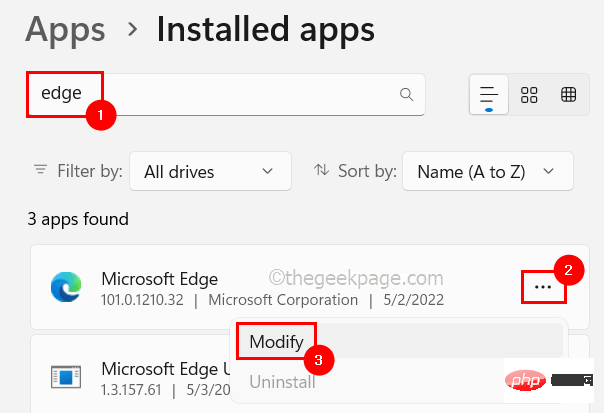Select the Microsoft Edge Update entry
604x413 pixels.
tap(131, 376)
